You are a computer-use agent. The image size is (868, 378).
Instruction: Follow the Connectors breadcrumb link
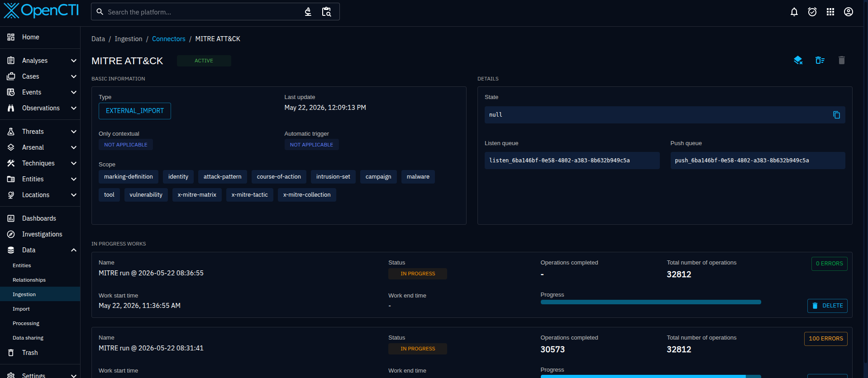(x=169, y=39)
